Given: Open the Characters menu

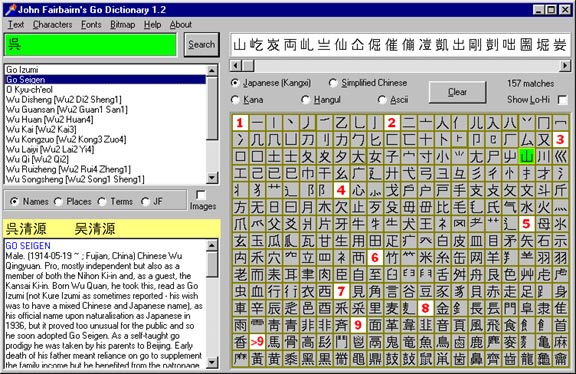Looking at the screenshot, I should coord(53,25).
